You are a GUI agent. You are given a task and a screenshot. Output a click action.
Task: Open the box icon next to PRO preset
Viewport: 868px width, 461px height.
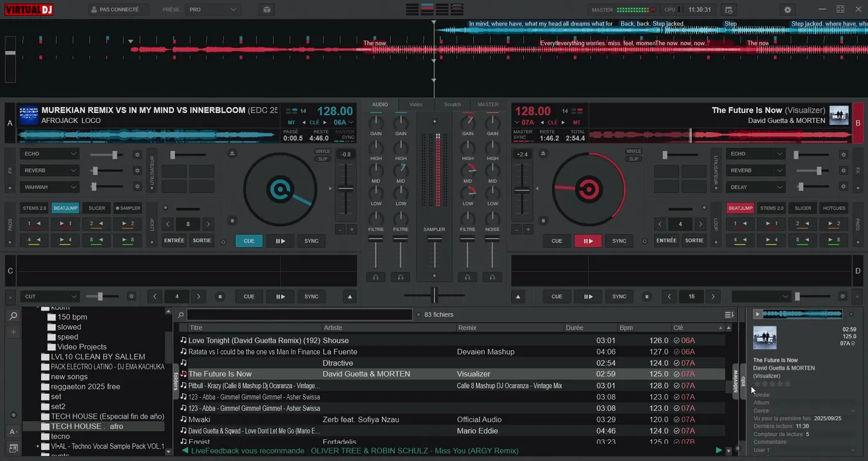coord(266,10)
